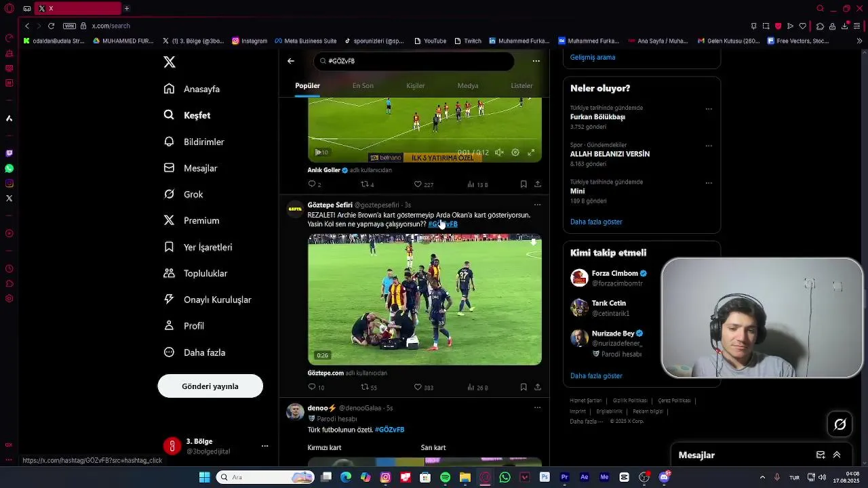Open Gelişmiş arama advanced search link
The width and height of the screenshot is (868, 488).
point(593,58)
